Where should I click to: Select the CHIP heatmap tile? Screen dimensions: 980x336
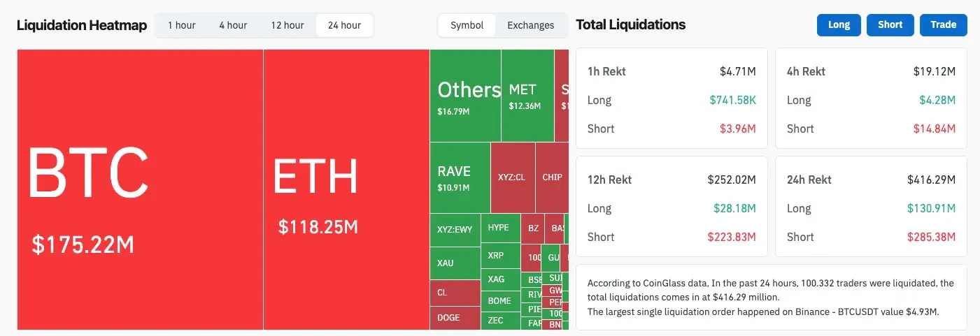[552, 177]
